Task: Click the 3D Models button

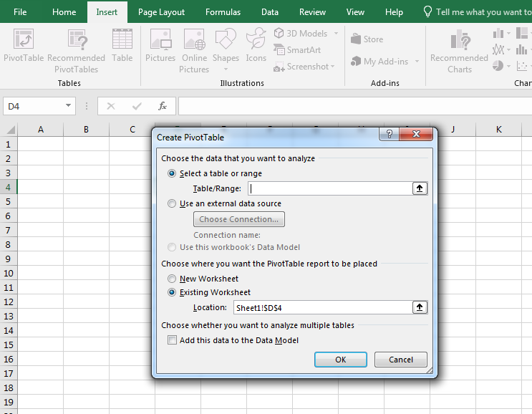Action: click(x=301, y=34)
